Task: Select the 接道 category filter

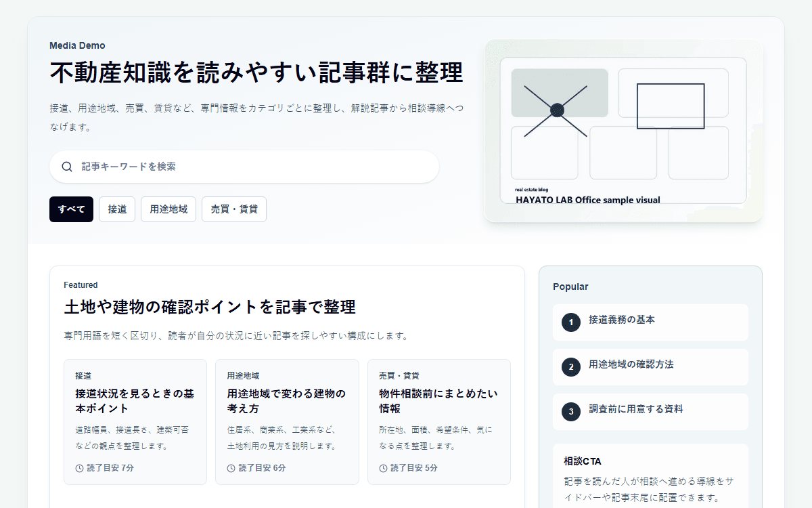Action: click(x=117, y=209)
